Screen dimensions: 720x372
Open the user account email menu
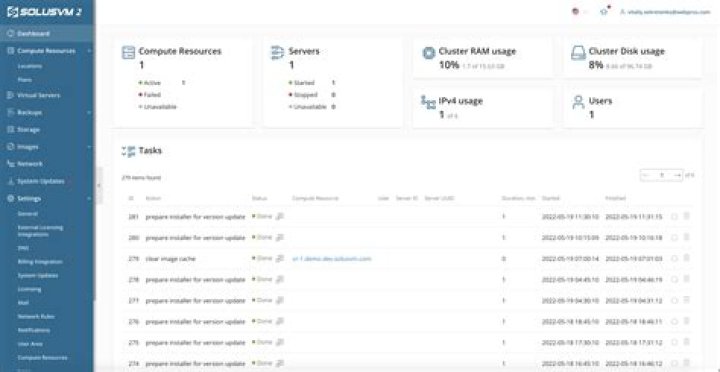point(665,12)
